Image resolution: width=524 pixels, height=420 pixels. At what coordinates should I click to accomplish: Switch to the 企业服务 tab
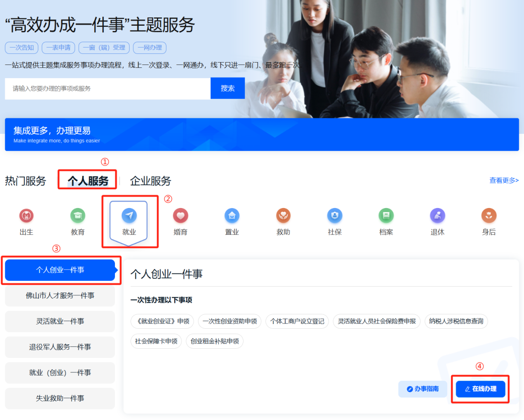pos(150,181)
